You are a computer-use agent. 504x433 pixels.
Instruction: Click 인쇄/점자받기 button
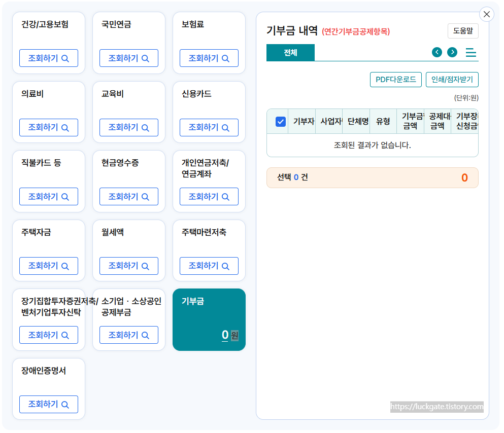coord(452,79)
